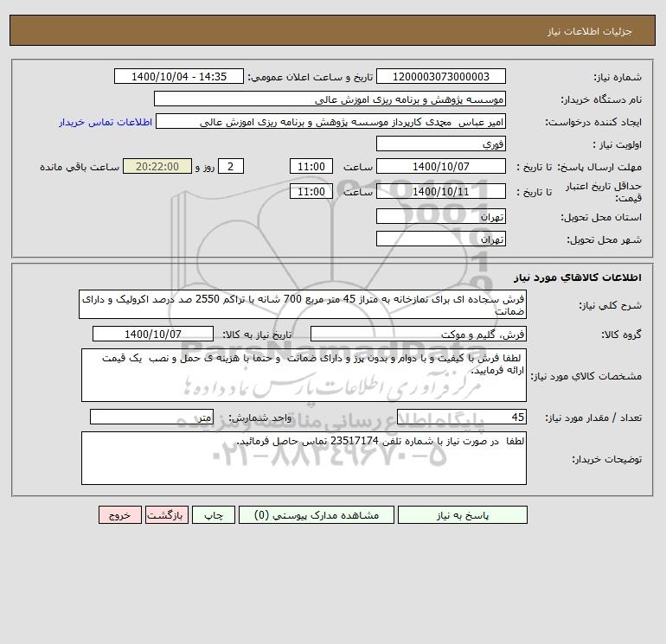
Task: Click the نام دستگاه خریدار field
Action: pos(330,99)
